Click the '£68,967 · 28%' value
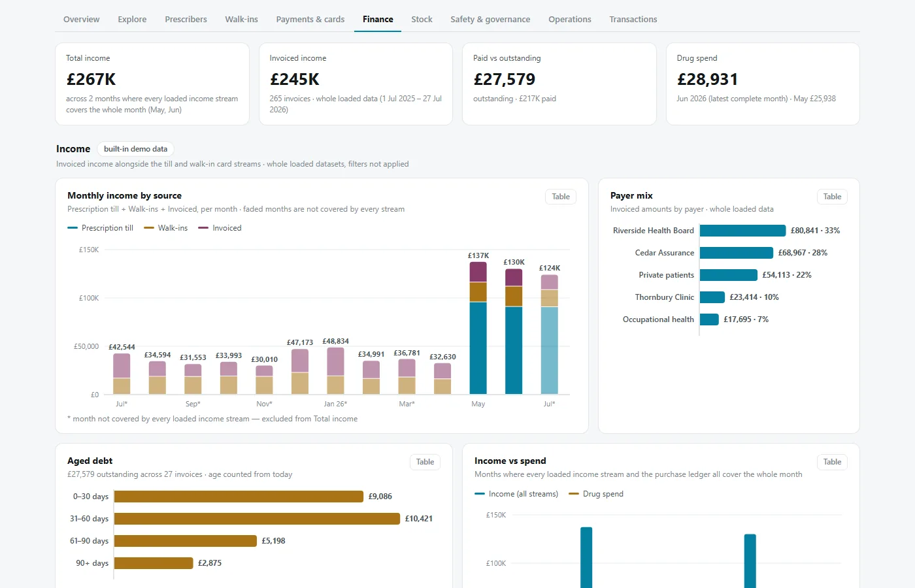The height and width of the screenshot is (588, 915). 803,253
